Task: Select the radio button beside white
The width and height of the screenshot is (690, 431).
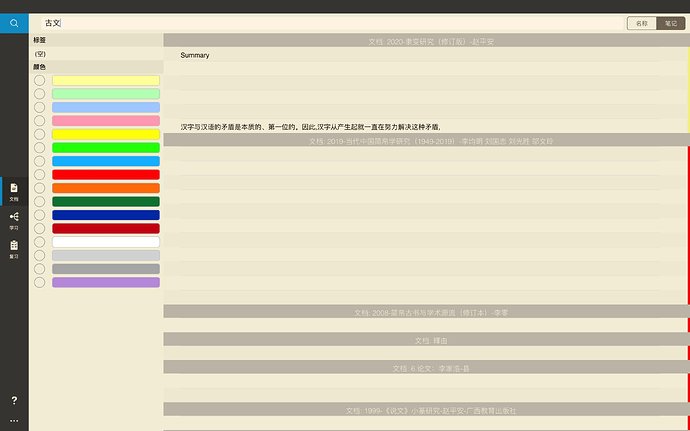Action: coord(40,242)
